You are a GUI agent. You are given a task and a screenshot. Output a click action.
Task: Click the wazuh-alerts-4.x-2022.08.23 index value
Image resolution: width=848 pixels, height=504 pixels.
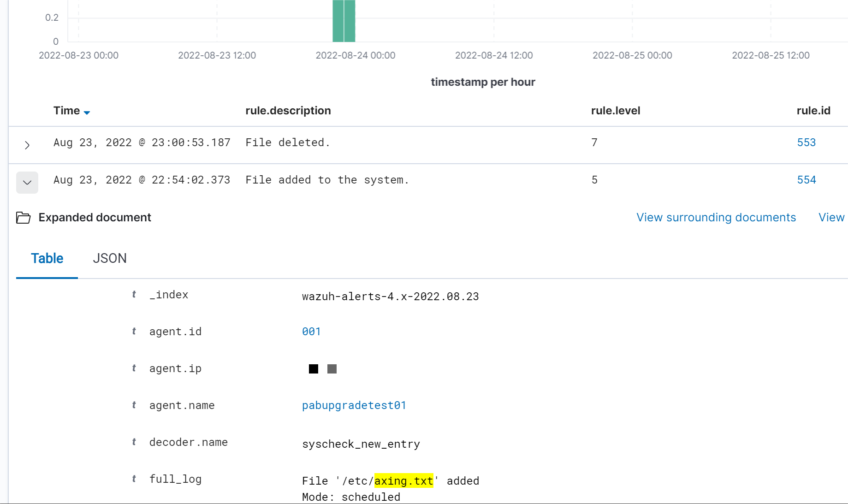tap(391, 296)
